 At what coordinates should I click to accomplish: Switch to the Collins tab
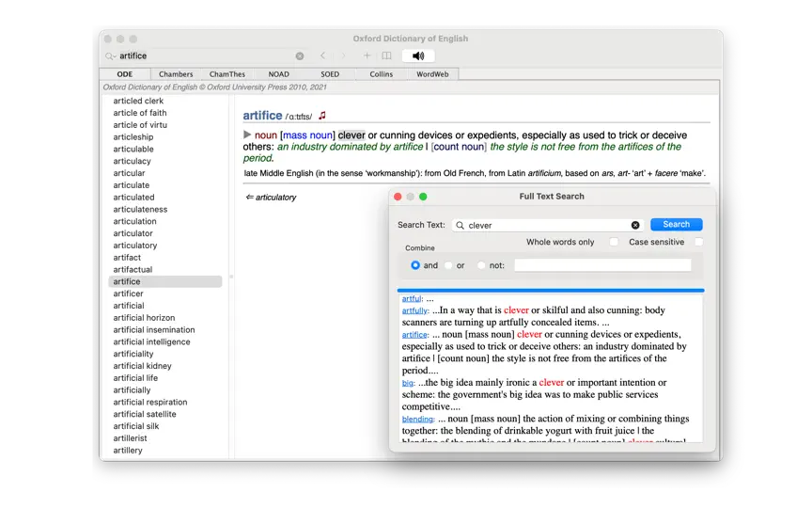point(382,74)
